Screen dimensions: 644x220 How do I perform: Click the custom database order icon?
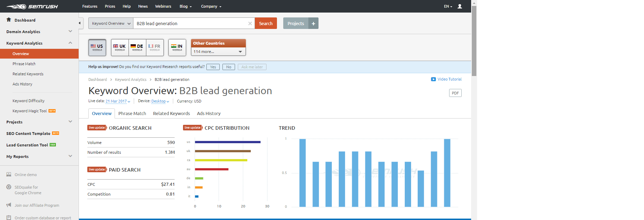(9, 218)
